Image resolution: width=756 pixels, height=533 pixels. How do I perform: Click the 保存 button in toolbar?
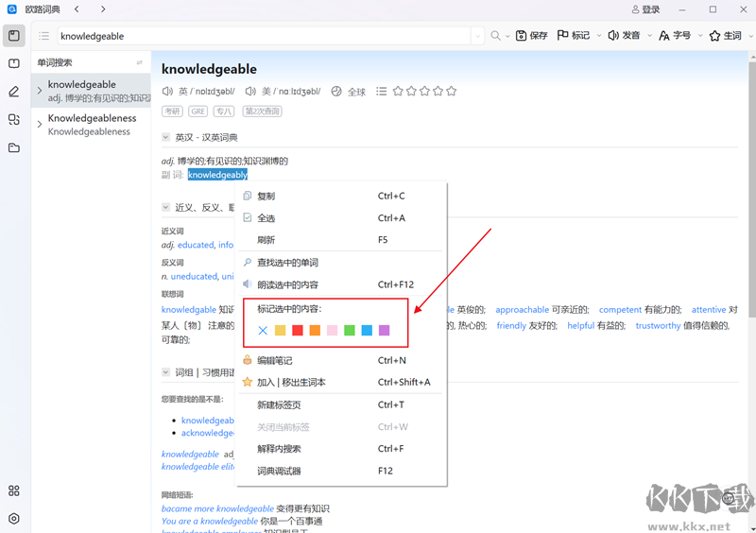[531, 36]
